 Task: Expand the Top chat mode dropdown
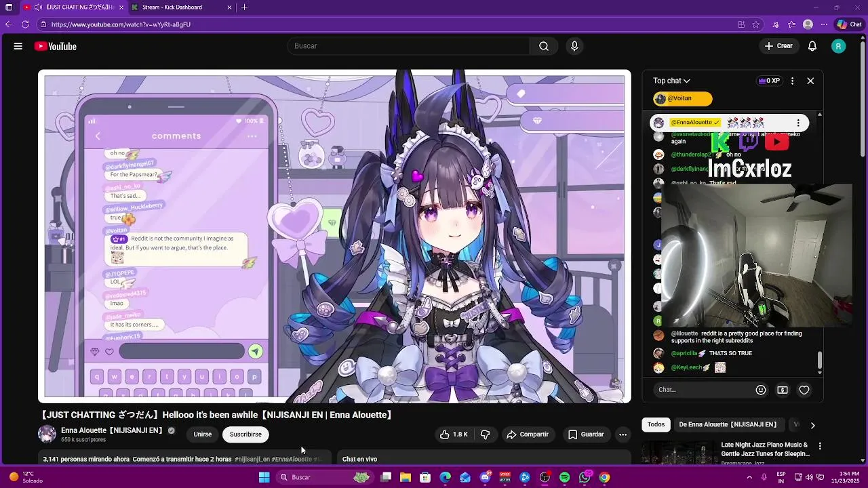pyautogui.click(x=671, y=81)
